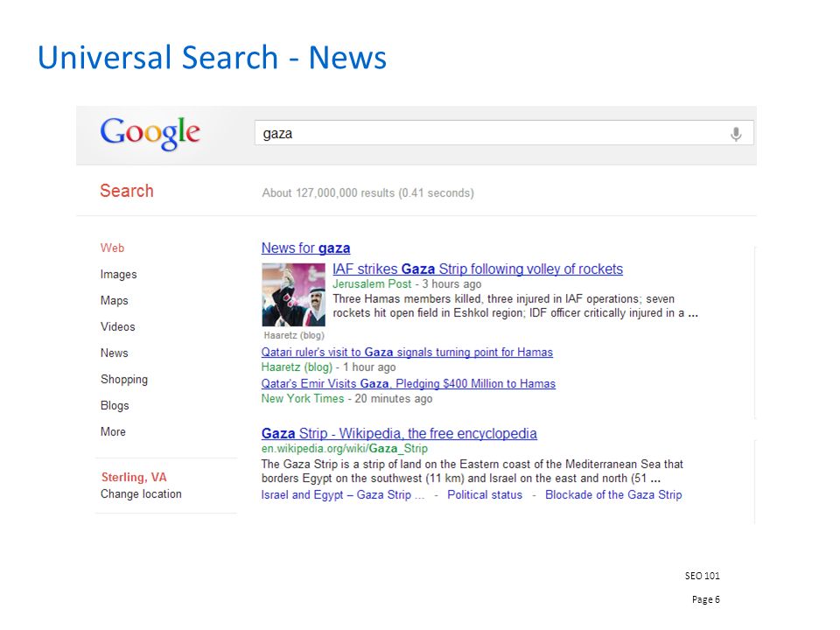
Task: Select the Web search filter
Action: pos(113,248)
